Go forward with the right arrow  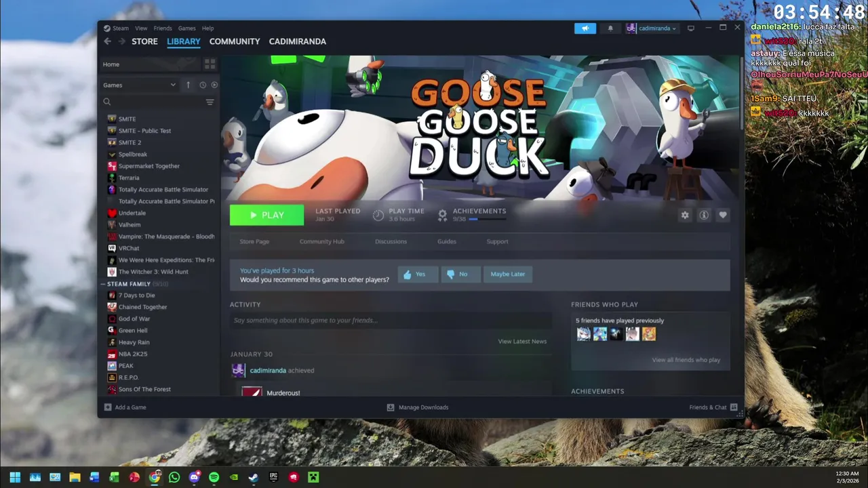pos(122,41)
